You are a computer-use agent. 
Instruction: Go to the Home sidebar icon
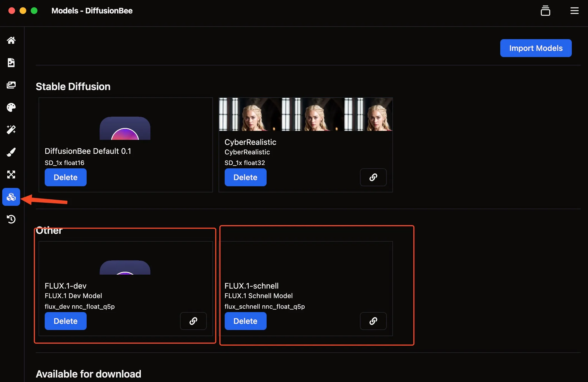(x=11, y=40)
